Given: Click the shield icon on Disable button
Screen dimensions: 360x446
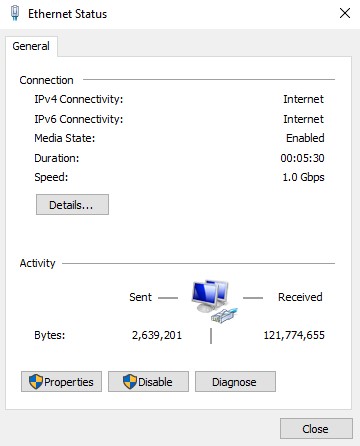Looking at the screenshot, I should coord(130,382).
